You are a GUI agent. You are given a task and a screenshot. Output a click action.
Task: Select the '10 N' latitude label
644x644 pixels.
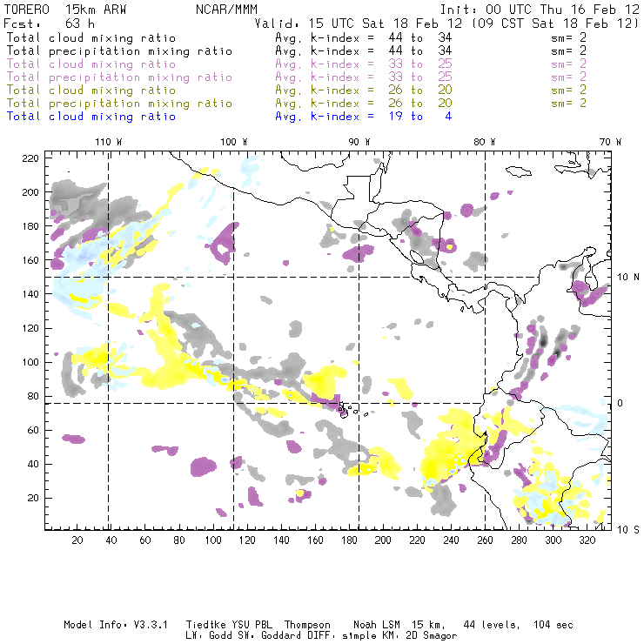pyautogui.click(x=628, y=278)
